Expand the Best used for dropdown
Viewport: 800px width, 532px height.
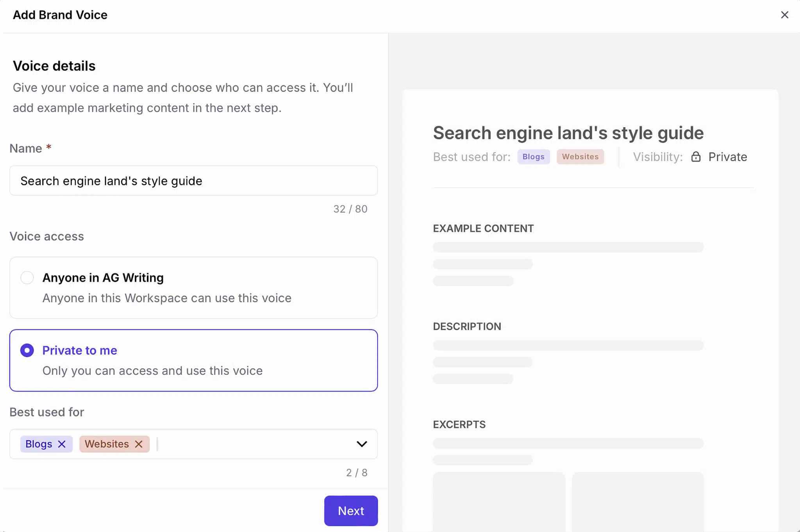(362, 444)
